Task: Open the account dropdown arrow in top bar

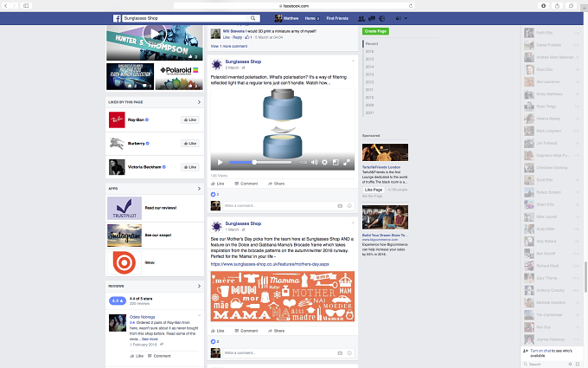Action: point(406,18)
